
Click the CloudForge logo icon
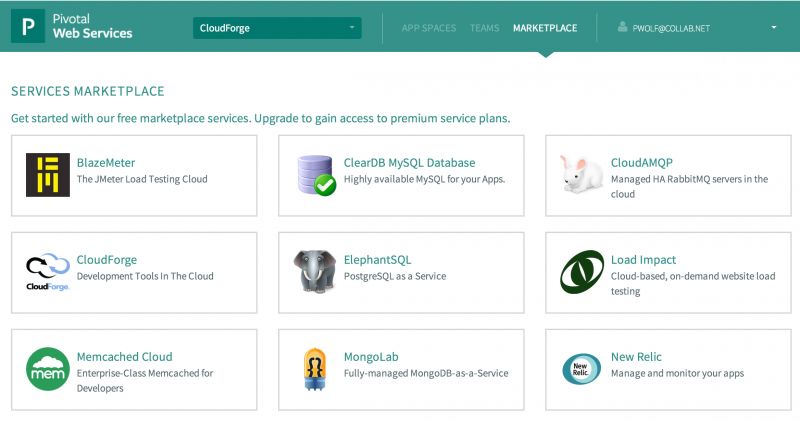[x=47, y=272]
